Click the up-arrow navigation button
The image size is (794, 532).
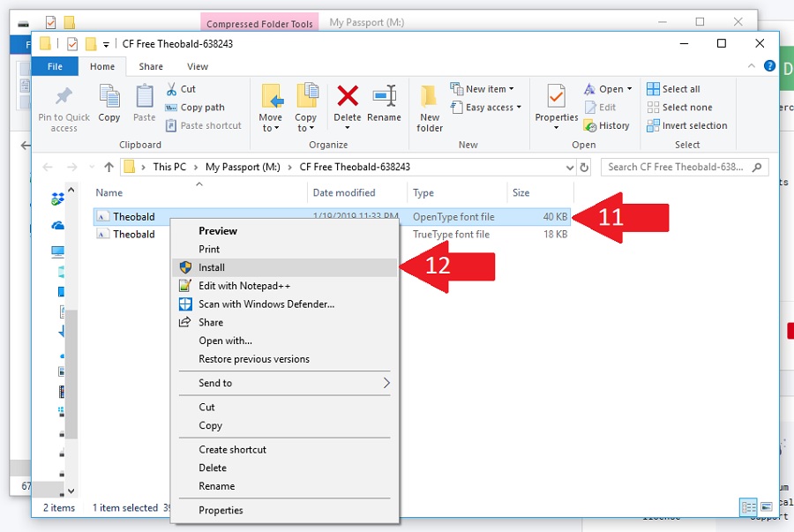tap(109, 167)
